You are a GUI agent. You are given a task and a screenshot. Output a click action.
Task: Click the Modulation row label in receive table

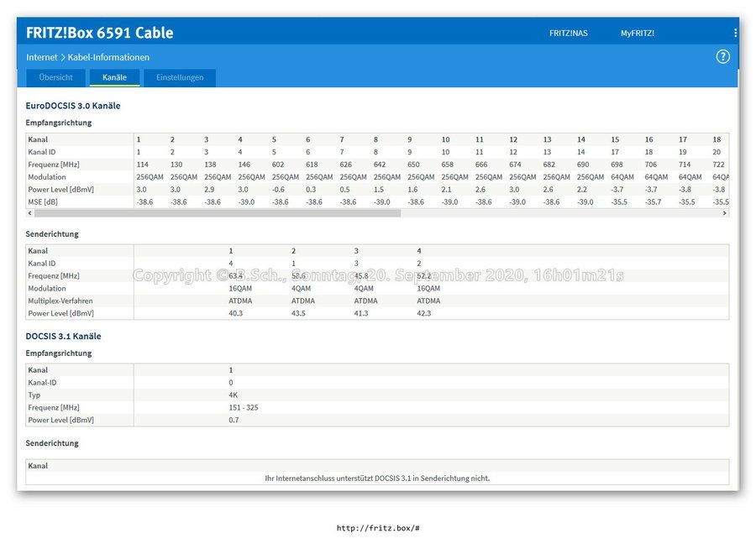coord(47,177)
